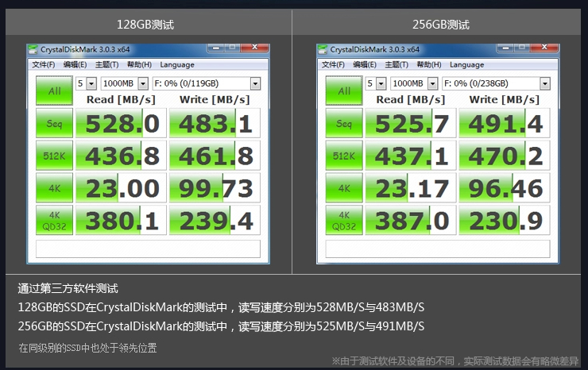Start 4K test in 128GB window

coord(54,188)
